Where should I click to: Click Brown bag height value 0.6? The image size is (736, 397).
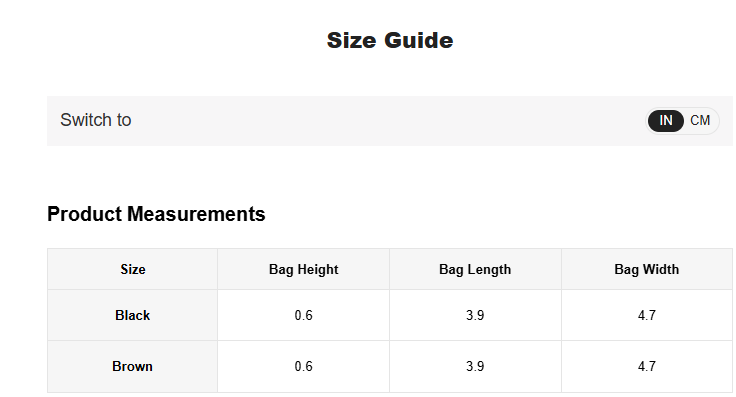click(x=304, y=366)
